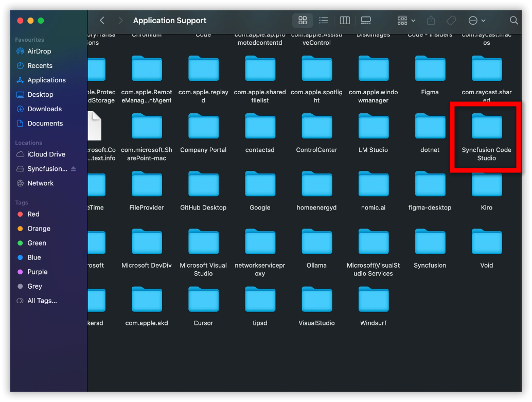The image size is (532, 402).
Task: Open the Group By dropdown
Action: pyautogui.click(x=406, y=21)
